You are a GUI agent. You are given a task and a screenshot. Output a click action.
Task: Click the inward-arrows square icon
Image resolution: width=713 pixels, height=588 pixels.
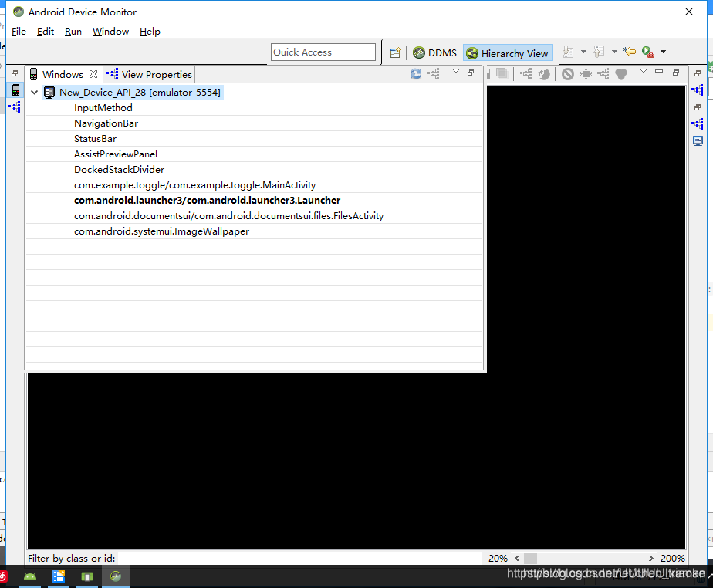click(586, 73)
